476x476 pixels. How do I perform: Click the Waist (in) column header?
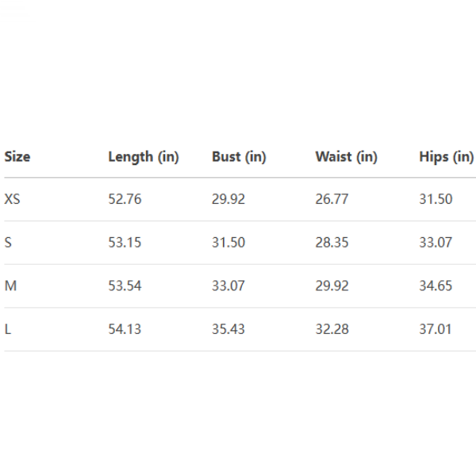tap(346, 156)
